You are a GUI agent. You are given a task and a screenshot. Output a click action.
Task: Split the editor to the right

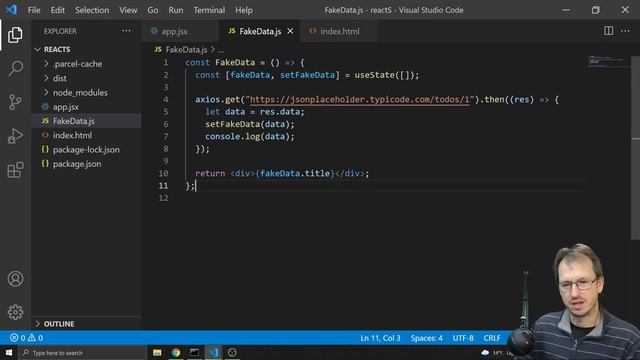coord(608,31)
